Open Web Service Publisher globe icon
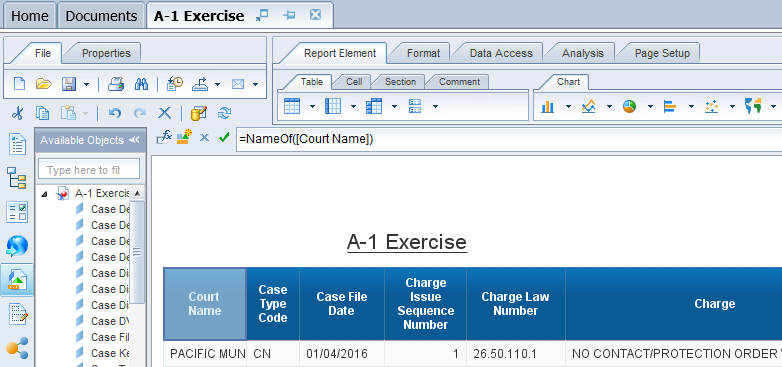This screenshot has height=367, width=782. 17,246
